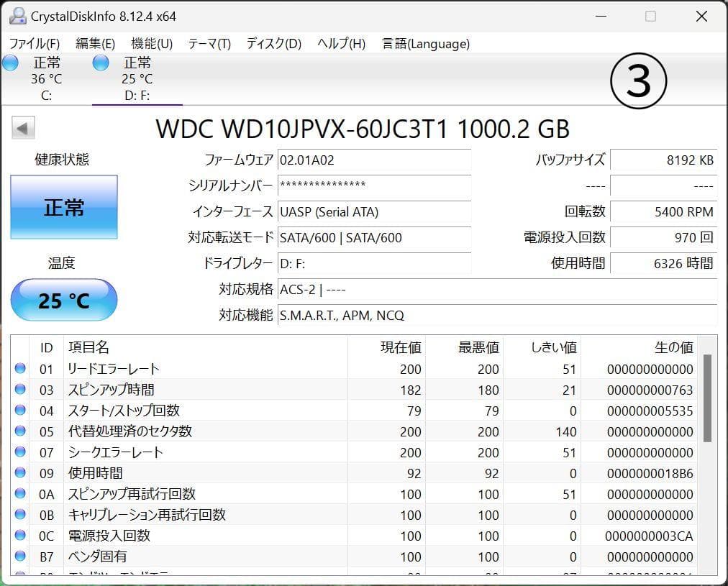Image resolution: width=728 pixels, height=586 pixels.
Task: Open the 編集(E) menu
Action: click(95, 44)
